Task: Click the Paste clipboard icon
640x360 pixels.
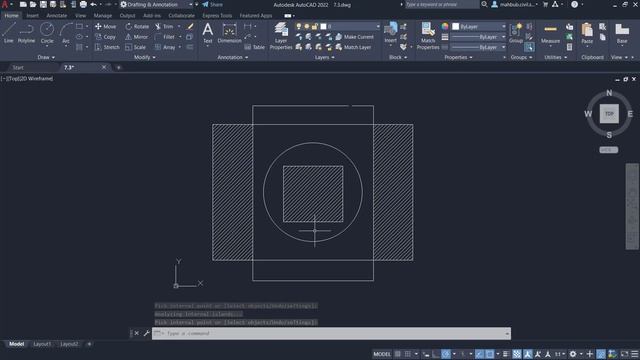Action: 587,33
